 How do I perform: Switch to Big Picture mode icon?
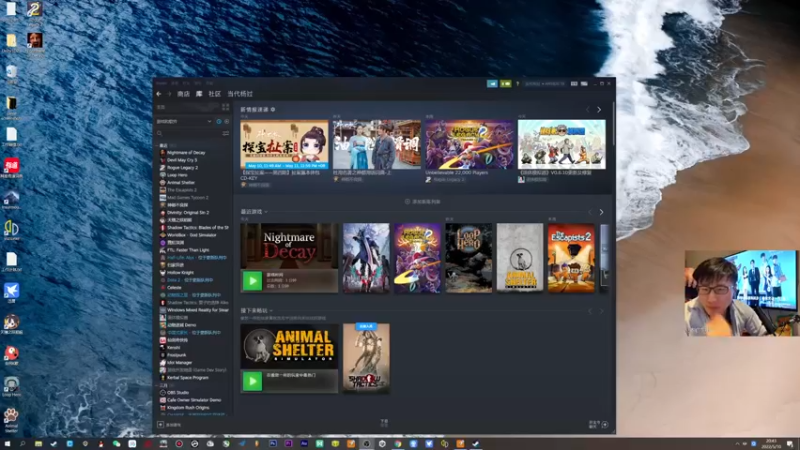(x=584, y=83)
